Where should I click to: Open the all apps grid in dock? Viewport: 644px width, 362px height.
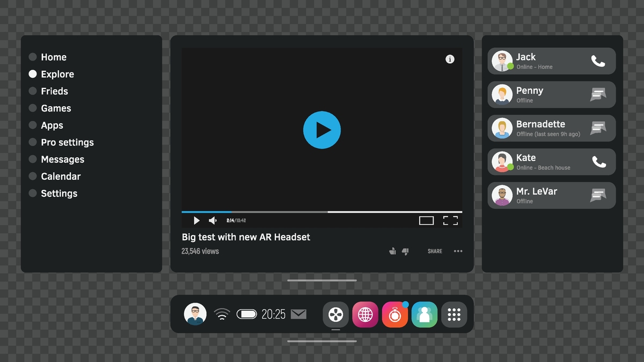(454, 314)
